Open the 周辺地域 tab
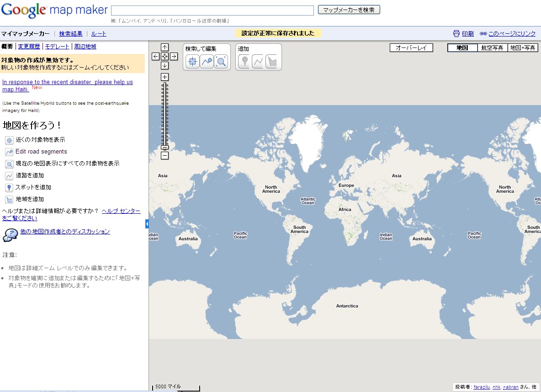 tap(85, 46)
